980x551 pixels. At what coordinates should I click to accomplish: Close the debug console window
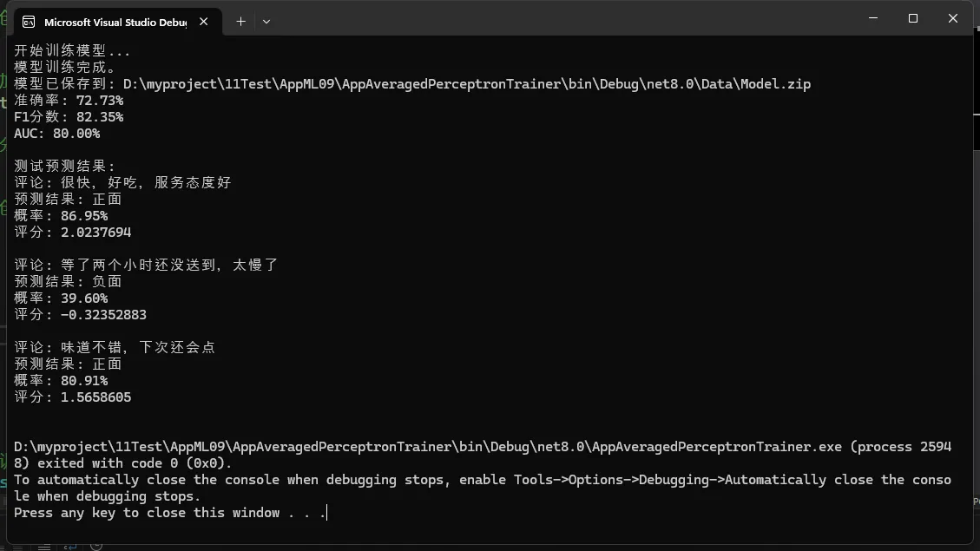[x=953, y=18]
